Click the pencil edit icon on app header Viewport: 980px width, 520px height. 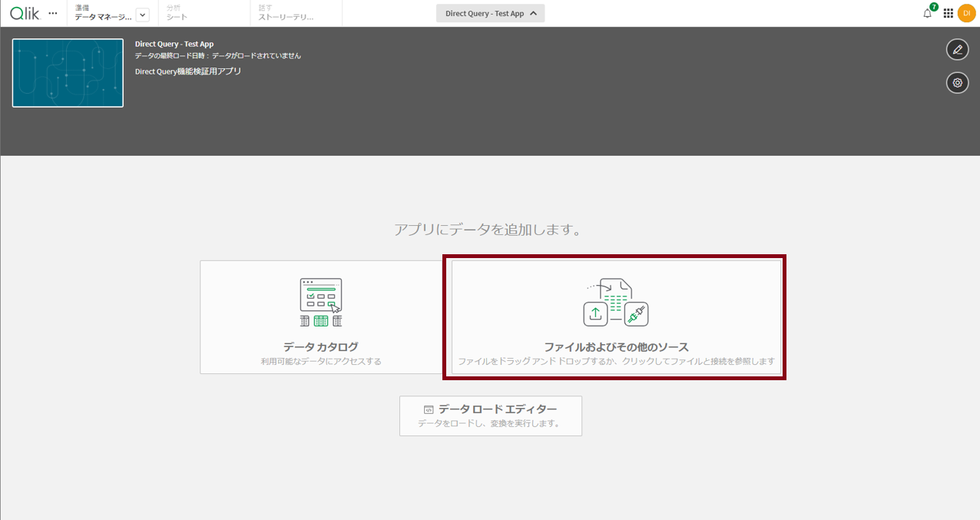[x=957, y=49]
